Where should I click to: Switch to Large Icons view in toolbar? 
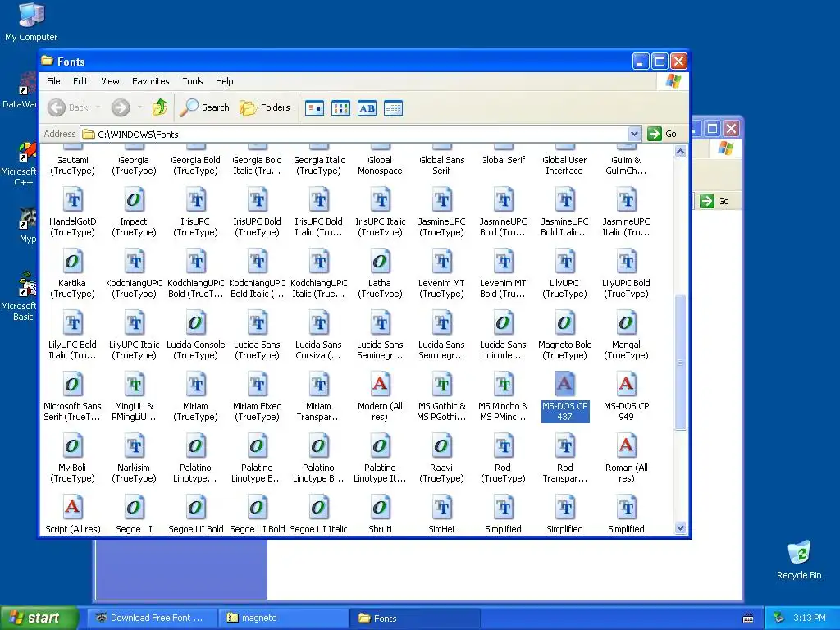point(314,108)
